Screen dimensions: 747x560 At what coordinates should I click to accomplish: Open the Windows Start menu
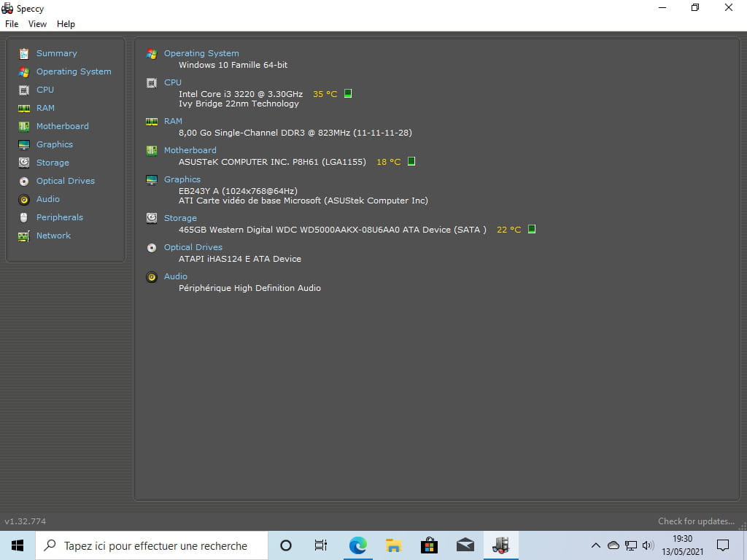18,545
